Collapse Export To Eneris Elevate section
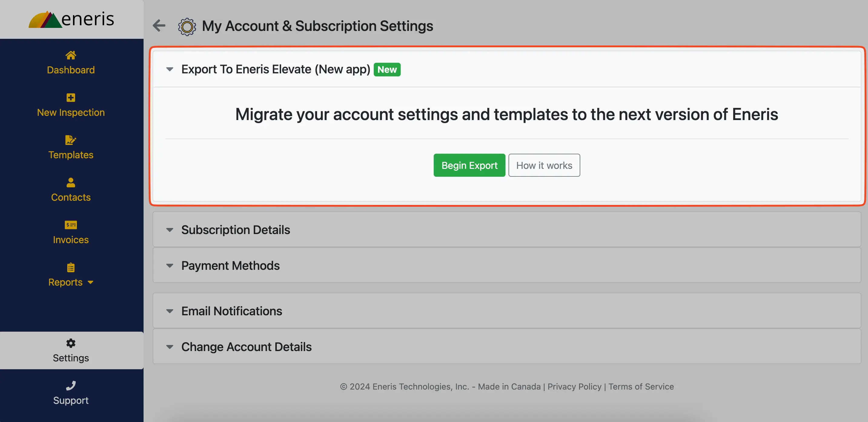Image resolution: width=868 pixels, height=422 pixels. [x=170, y=69]
